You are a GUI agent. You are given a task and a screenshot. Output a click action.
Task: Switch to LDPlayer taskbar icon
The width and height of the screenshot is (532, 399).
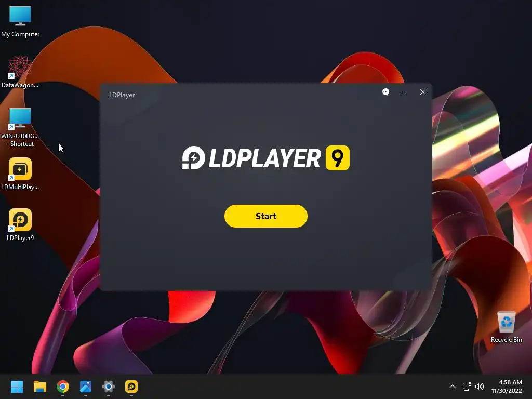coord(131,387)
